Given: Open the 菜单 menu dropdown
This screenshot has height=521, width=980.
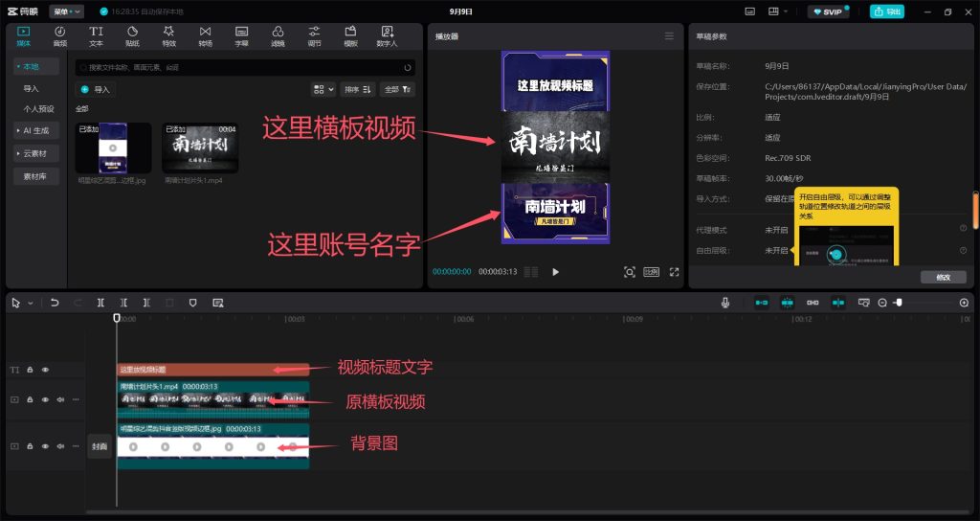Looking at the screenshot, I should pyautogui.click(x=66, y=11).
